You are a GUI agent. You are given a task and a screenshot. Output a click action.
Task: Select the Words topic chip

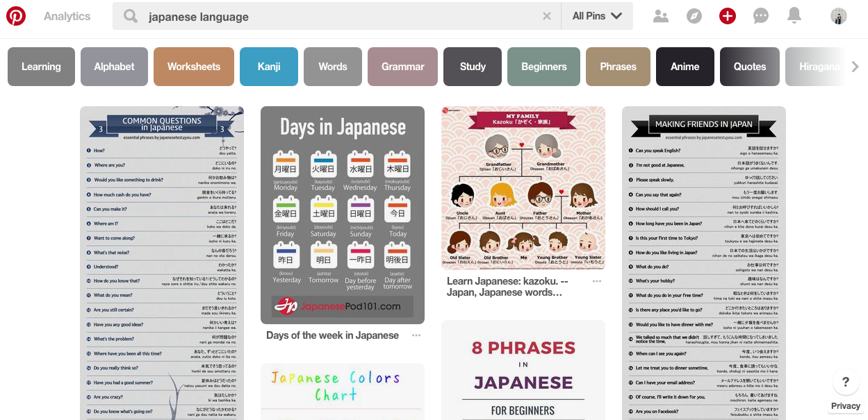coord(333,67)
